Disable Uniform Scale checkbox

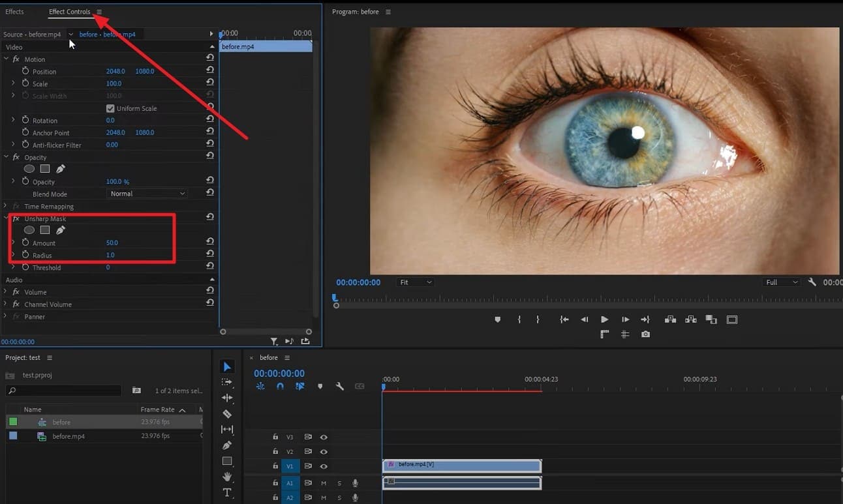110,108
